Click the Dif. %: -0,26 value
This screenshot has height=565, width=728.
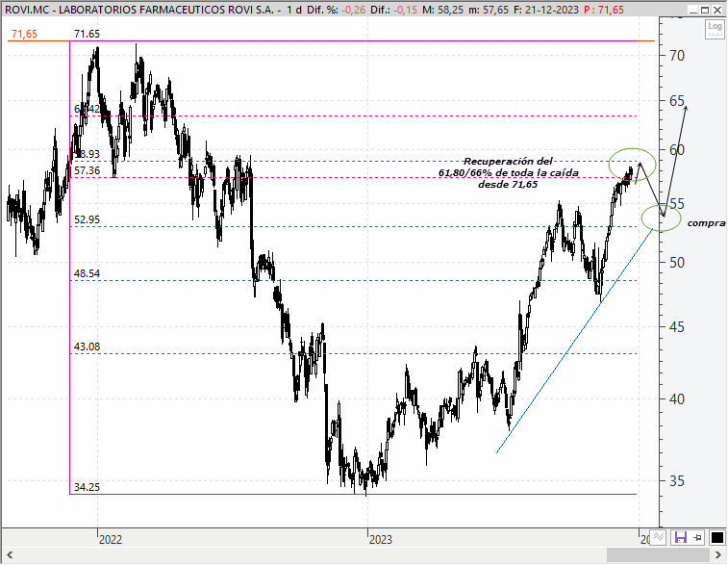click(x=337, y=10)
